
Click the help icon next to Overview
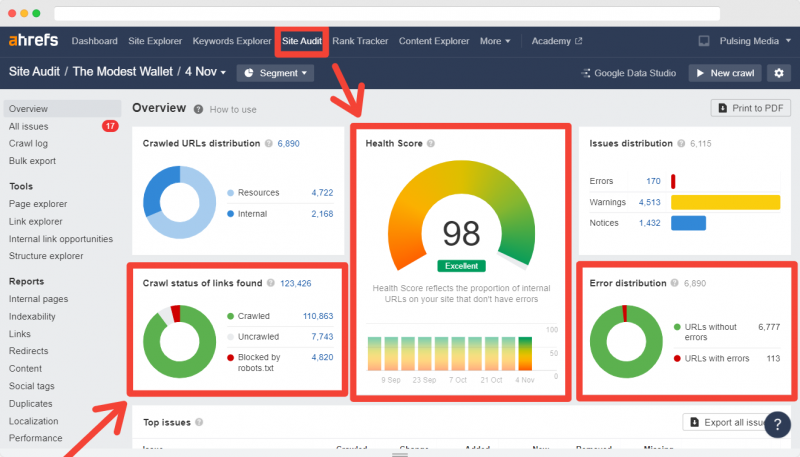198,109
